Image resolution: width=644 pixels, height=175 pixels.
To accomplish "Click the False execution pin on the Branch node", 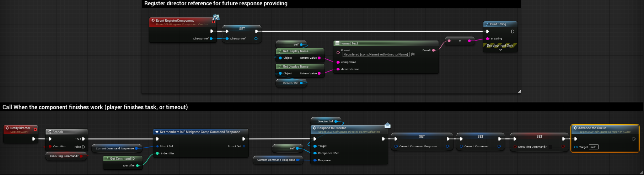I will point(84,147).
